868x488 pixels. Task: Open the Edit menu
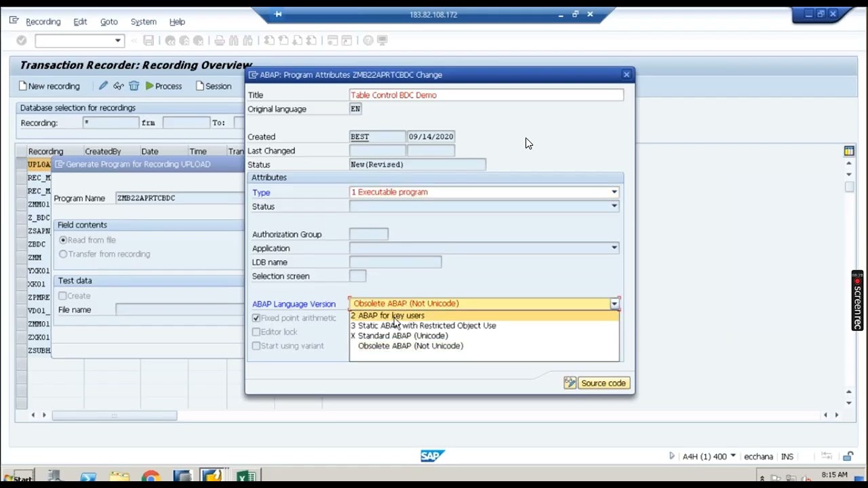coord(80,22)
